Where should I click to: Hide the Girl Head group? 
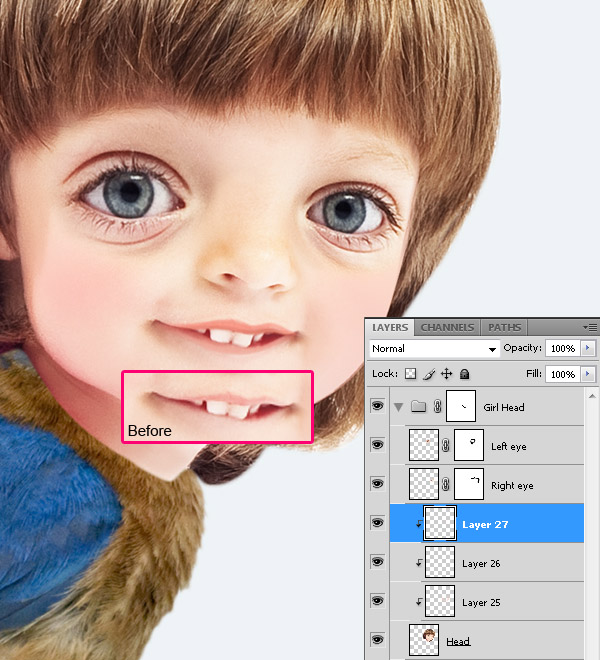point(377,407)
